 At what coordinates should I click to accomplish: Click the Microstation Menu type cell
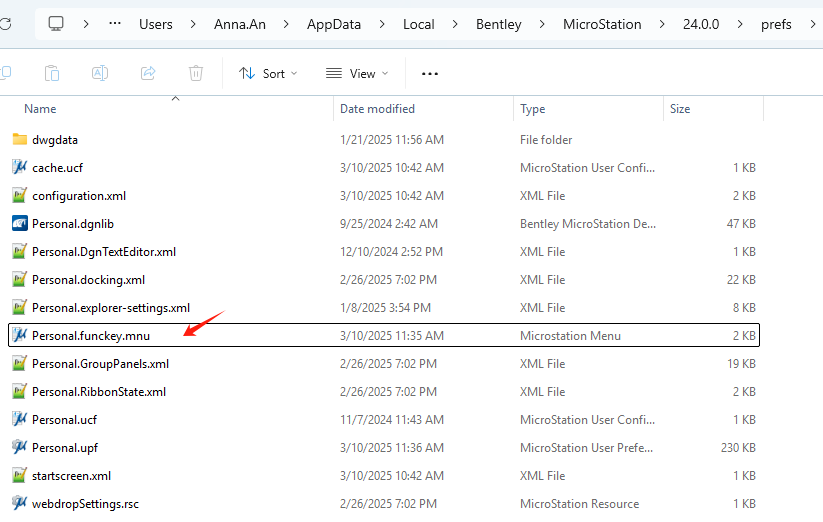(x=571, y=336)
